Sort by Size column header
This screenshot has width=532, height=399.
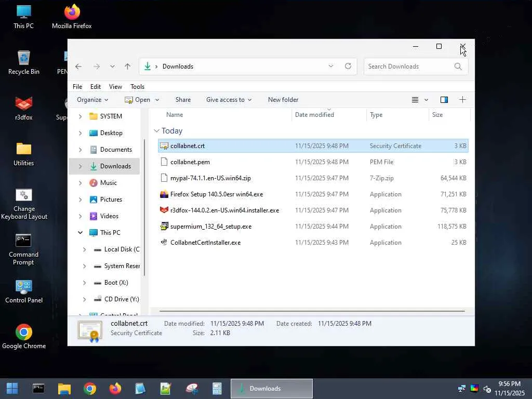click(x=449, y=115)
